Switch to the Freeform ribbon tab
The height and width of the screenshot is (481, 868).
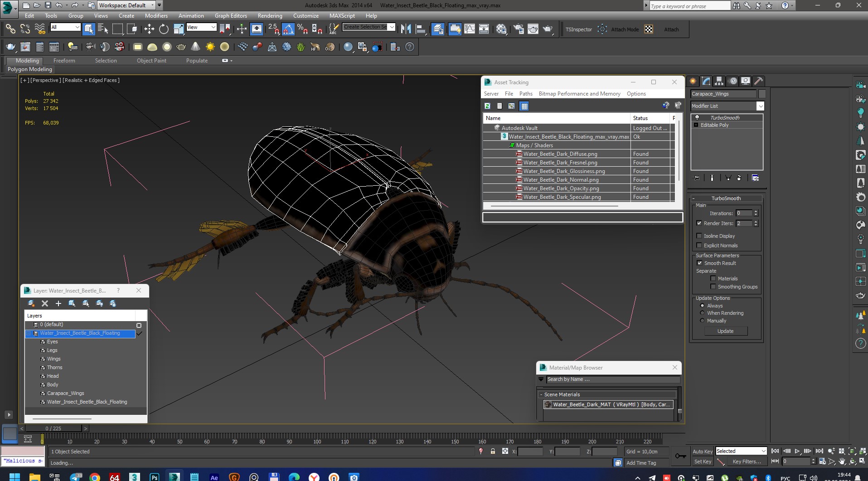(x=64, y=61)
